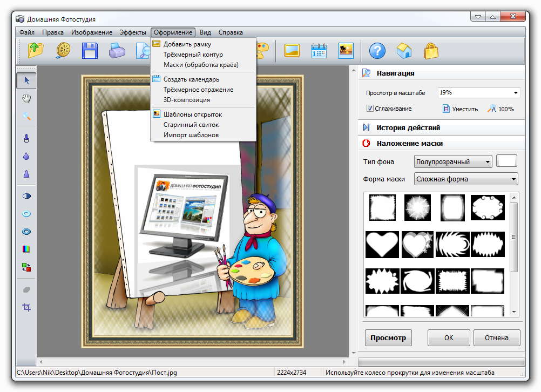Image resolution: width=541 pixels, height=392 pixels.
Task: Open the Тип фона dropdown
Action: [x=452, y=161]
